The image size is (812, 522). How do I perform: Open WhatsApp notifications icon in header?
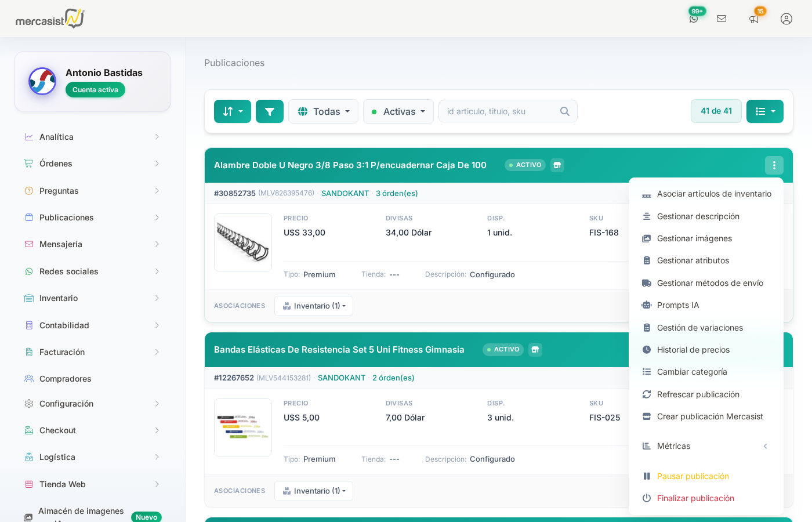coord(694,19)
